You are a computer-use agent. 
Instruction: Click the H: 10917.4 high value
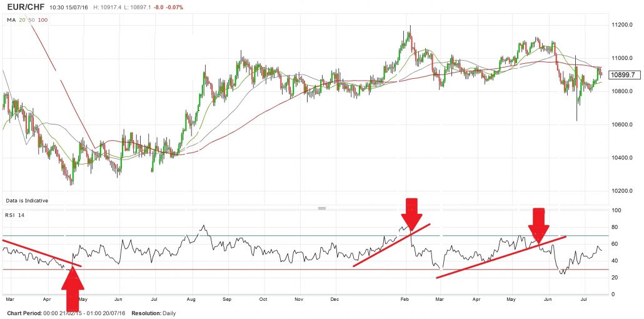pos(108,8)
